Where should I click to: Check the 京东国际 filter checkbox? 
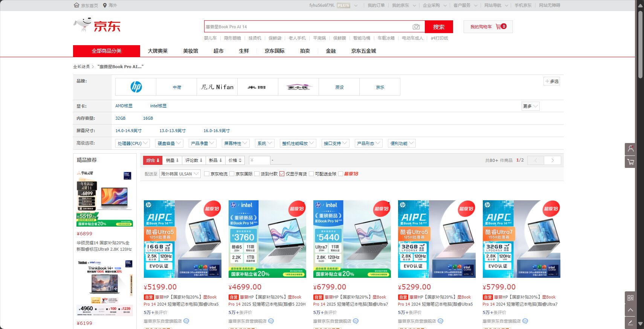[232, 174]
